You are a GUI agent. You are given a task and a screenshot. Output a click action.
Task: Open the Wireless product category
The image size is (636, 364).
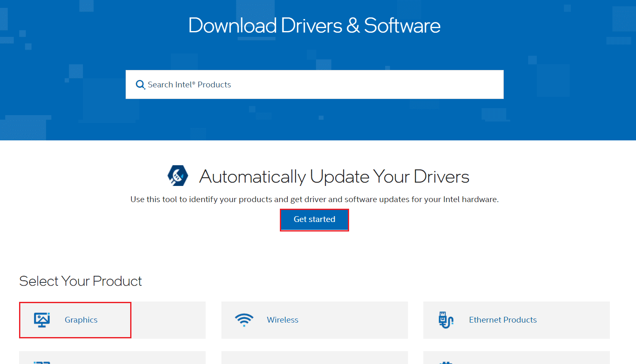click(x=282, y=320)
